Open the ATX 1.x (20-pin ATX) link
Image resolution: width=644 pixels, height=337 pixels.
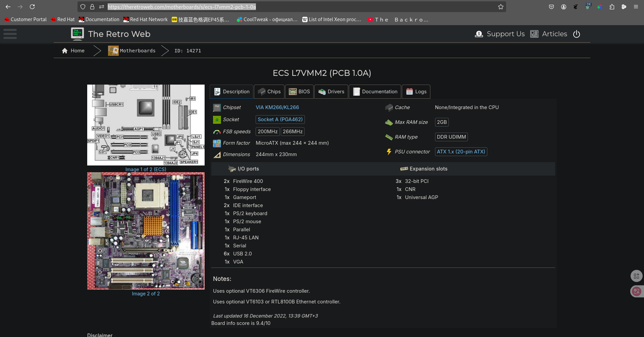pos(461,152)
